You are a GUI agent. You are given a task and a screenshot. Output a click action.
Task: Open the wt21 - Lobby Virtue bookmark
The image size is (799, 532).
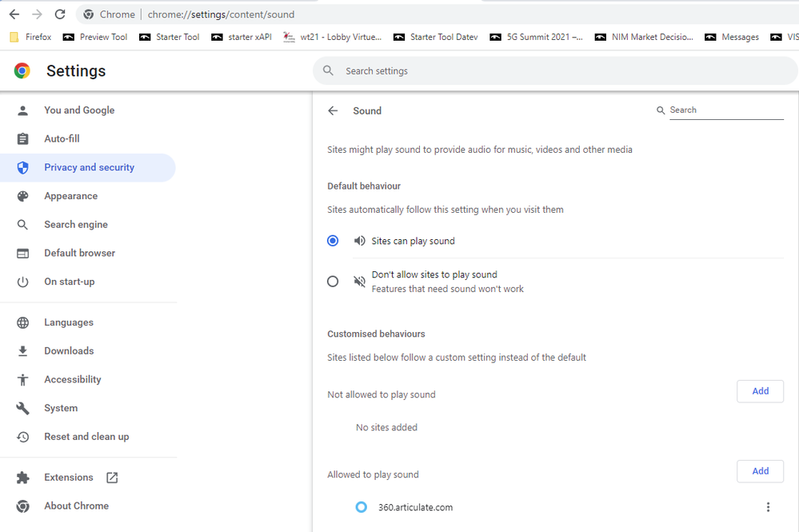[333, 37]
